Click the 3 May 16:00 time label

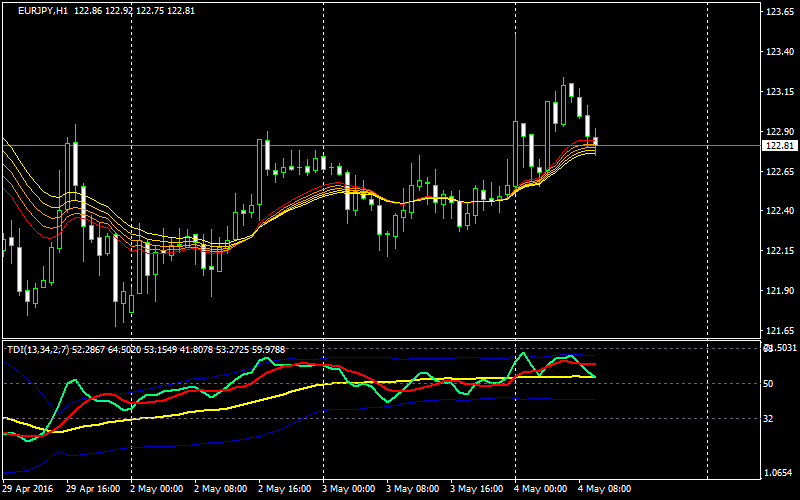[x=475, y=489]
